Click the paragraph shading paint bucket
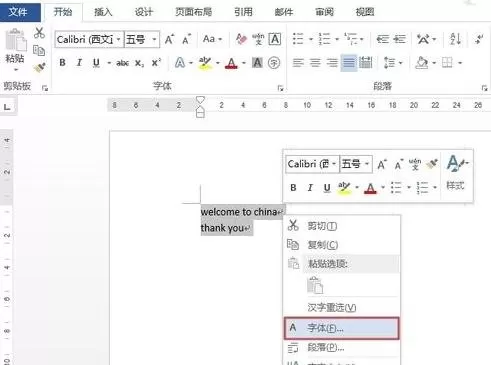The width and height of the screenshot is (491, 365). click(422, 63)
